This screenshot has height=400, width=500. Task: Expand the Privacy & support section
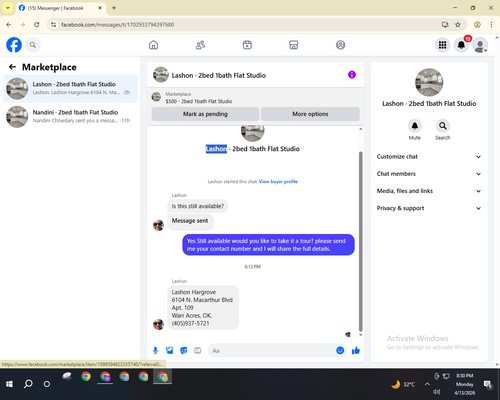429,208
